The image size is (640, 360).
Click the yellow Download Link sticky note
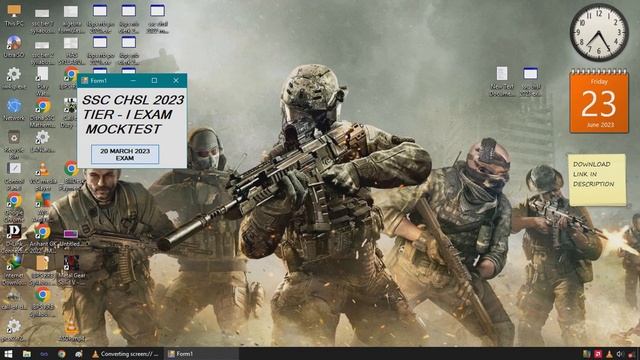[x=597, y=180]
